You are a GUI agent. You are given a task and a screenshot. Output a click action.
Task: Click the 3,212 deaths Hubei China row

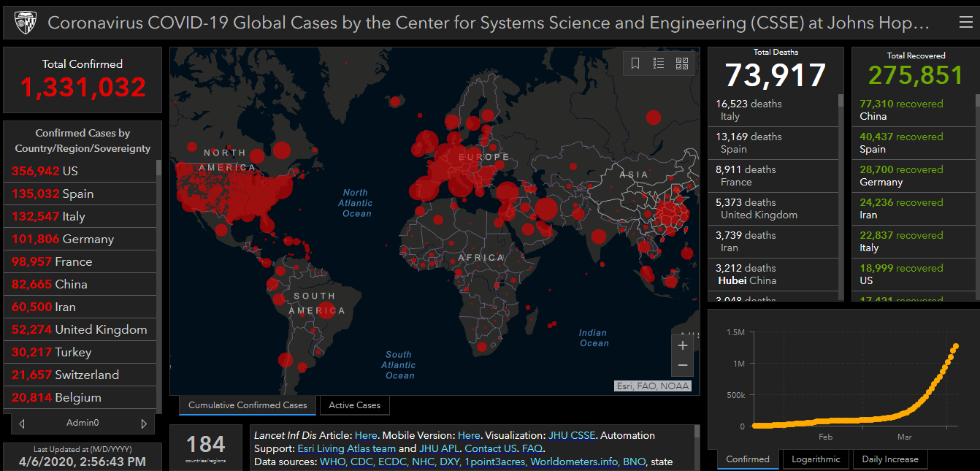point(773,275)
